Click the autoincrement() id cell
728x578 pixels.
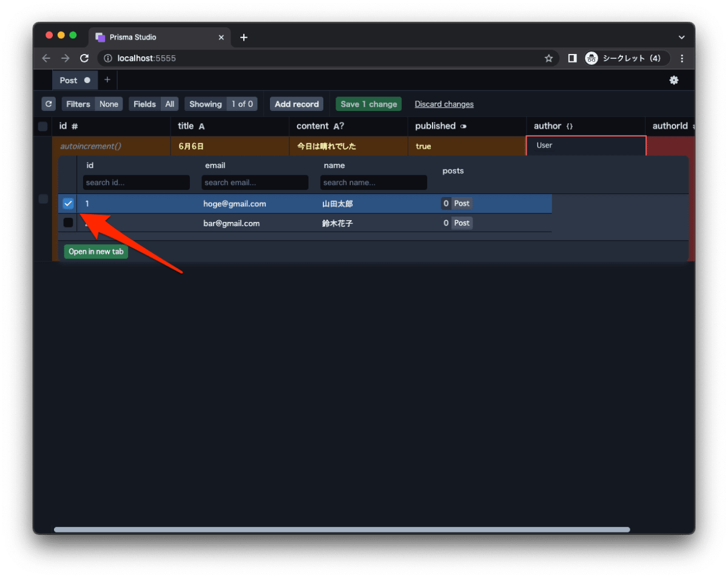pos(111,146)
